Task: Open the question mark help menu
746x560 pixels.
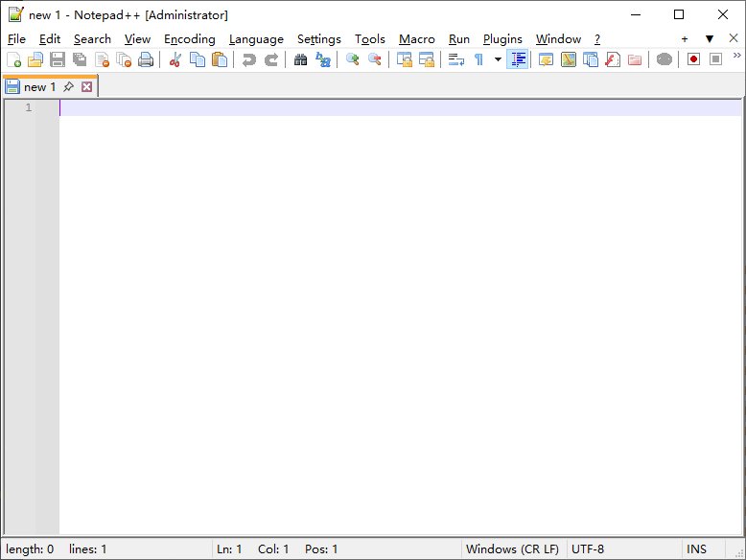Action: click(x=597, y=39)
